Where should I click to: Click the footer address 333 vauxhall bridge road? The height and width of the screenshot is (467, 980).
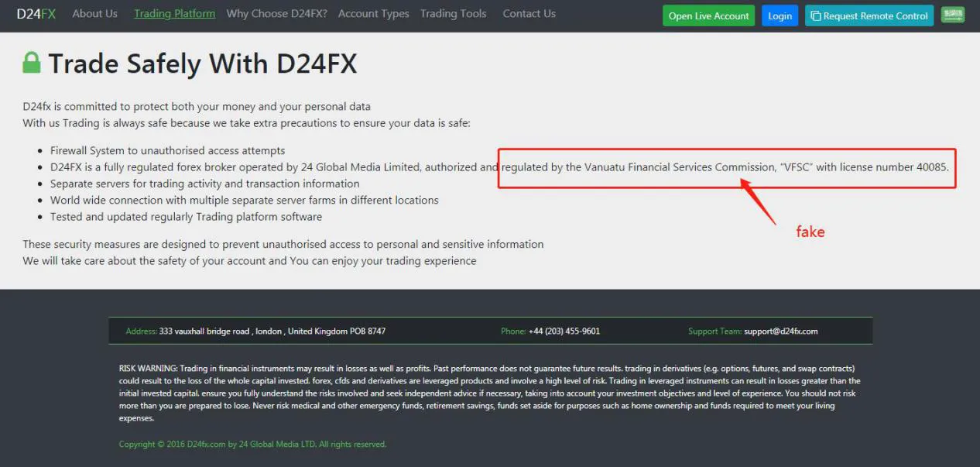(272, 331)
